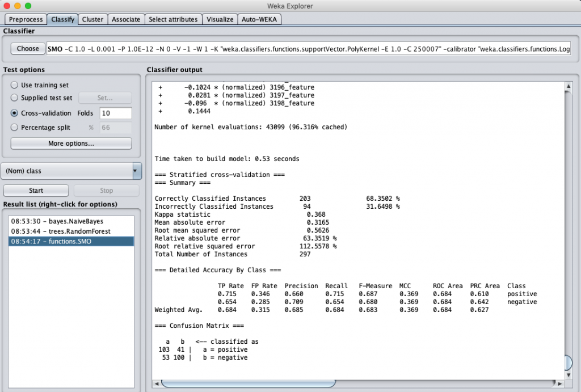Viewport: 581px width, 392px height.
Task: Click the output scroll-down arrow
Action: pyautogui.click(x=569, y=374)
